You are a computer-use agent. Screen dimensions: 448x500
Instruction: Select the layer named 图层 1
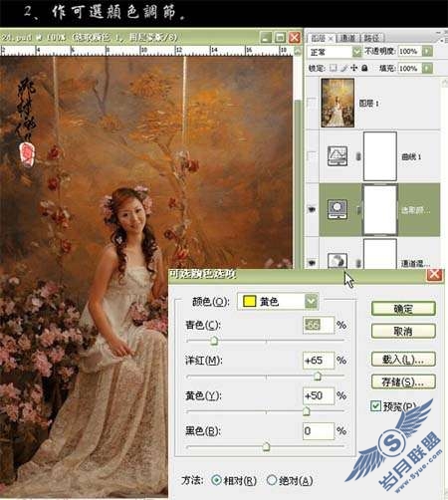point(369,104)
